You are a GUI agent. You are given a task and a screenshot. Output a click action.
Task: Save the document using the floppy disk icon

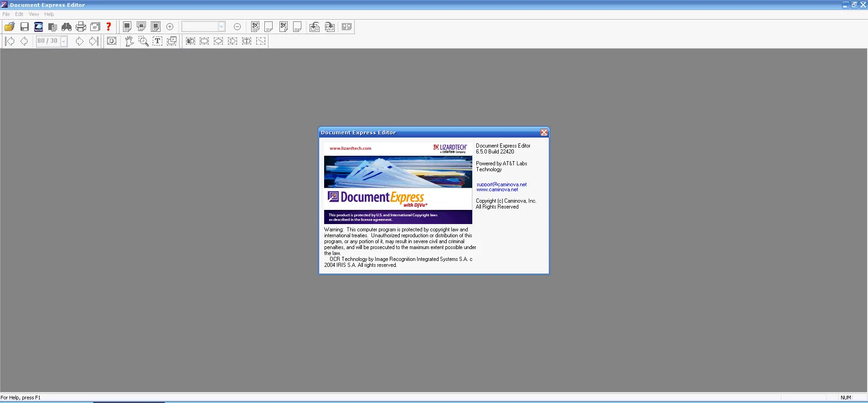coord(25,27)
